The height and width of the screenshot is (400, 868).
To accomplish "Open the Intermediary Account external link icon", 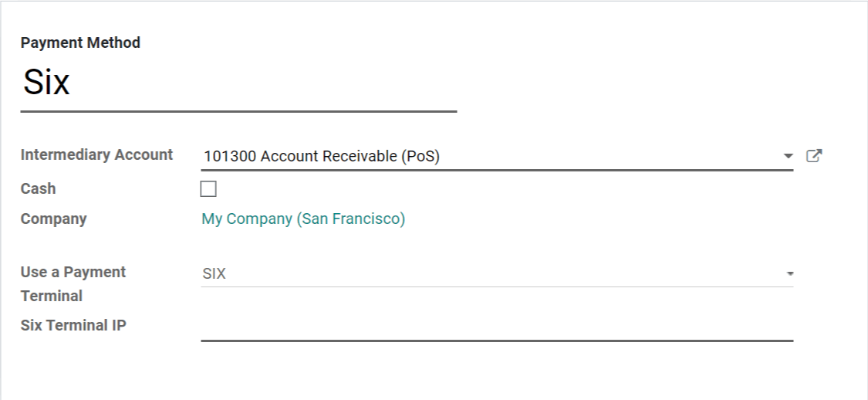I will click(814, 156).
